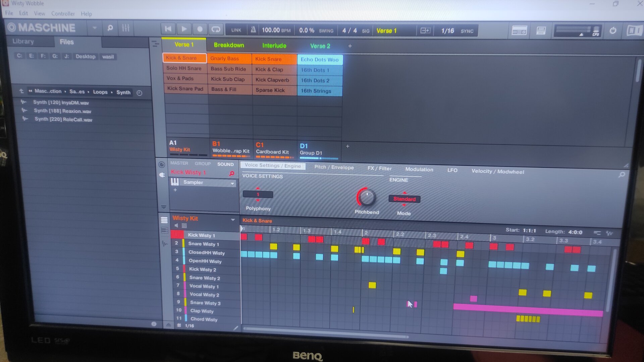
Task: Toggle the arranger view icon
Action: tap(155, 44)
